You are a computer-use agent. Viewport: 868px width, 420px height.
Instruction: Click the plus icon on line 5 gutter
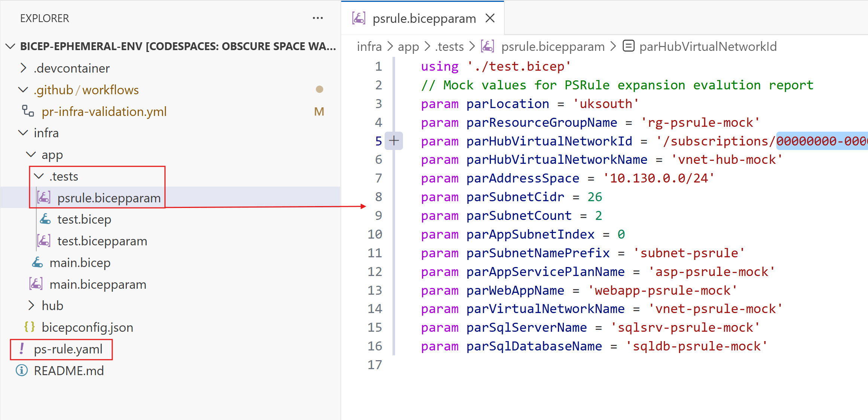tap(394, 141)
